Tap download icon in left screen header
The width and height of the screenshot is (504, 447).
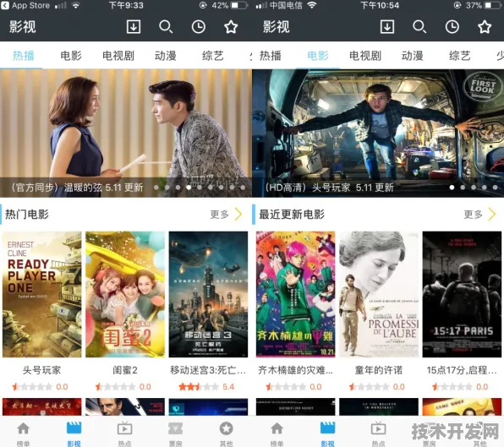[x=134, y=27]
